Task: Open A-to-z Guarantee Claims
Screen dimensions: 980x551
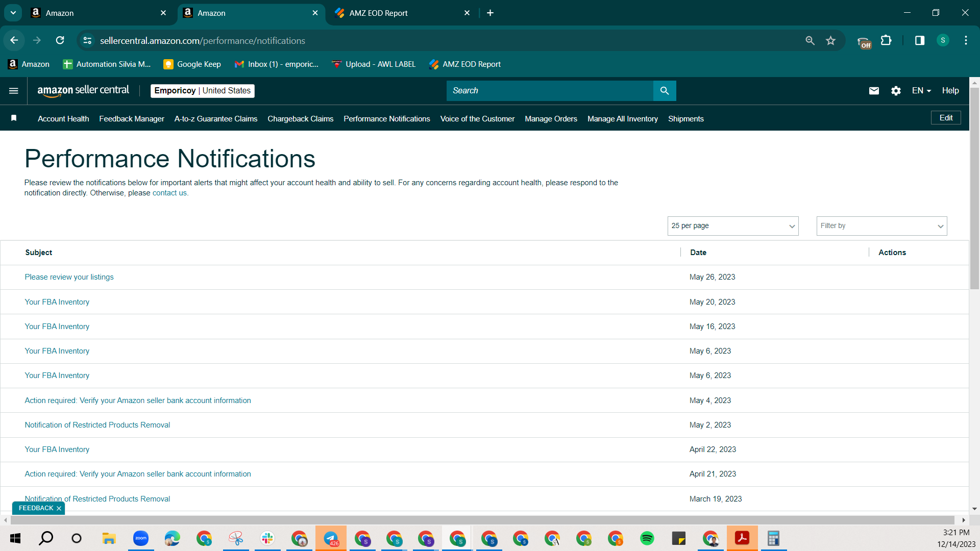Action: tap(216, 119)
